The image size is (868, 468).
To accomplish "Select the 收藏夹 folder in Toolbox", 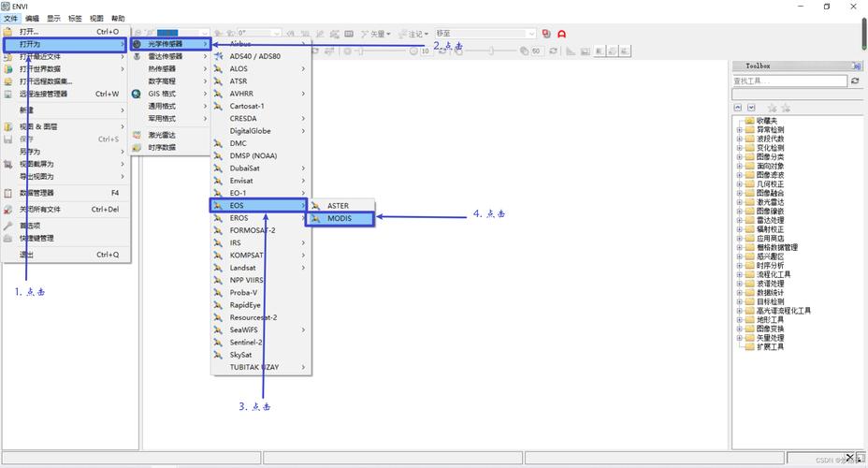I will [767, 121].
